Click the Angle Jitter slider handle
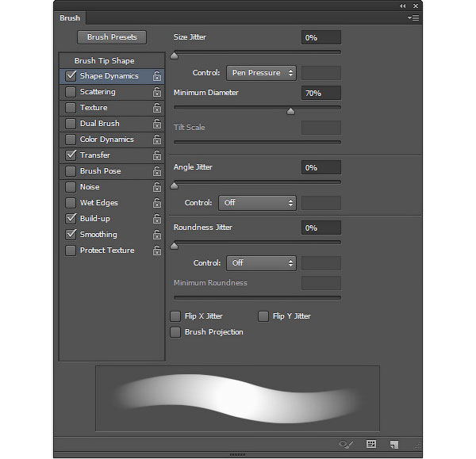This screenshot has height=459, width=476. pyautogui.click(x=175, y=186)
